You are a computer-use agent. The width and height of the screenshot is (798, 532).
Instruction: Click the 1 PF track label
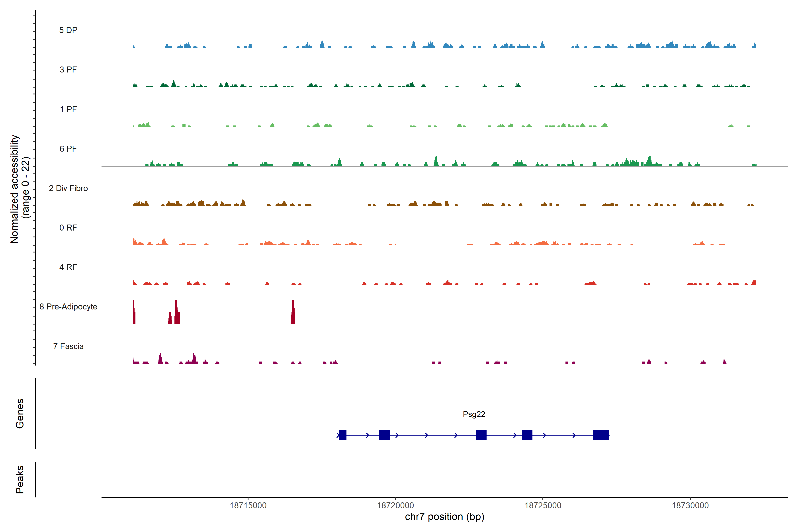click(x=68, y=109)
